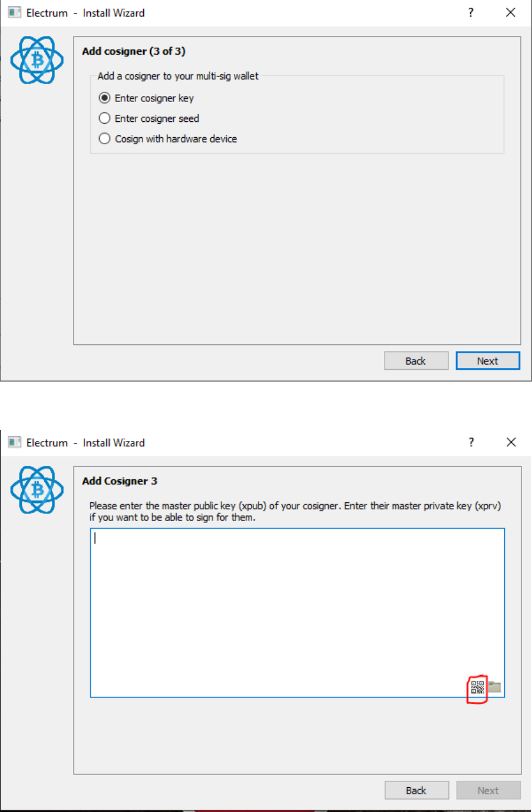Click help question mark in top window
The height and width of the screenshot is (812, 532).
click(x=471, y=12)
